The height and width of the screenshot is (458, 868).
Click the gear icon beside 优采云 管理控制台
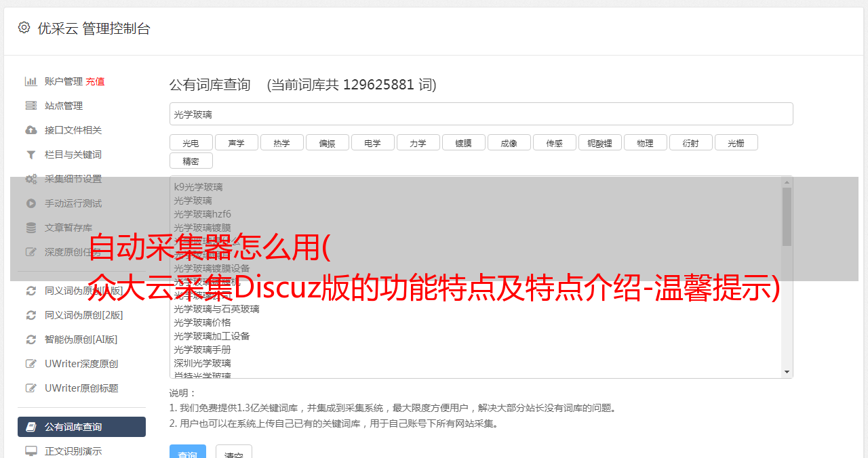pyautogui.click(x=24, y=28)
